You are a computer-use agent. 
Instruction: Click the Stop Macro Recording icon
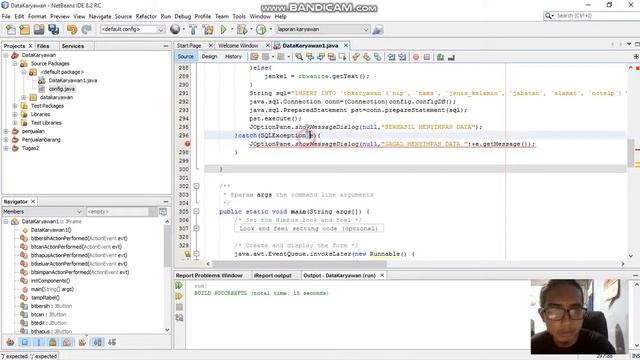427,57
